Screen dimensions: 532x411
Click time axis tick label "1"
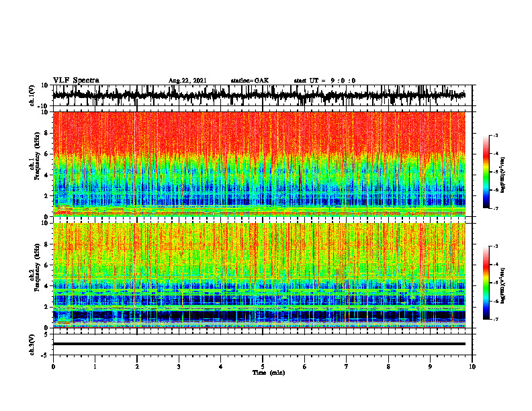[95, 367]
